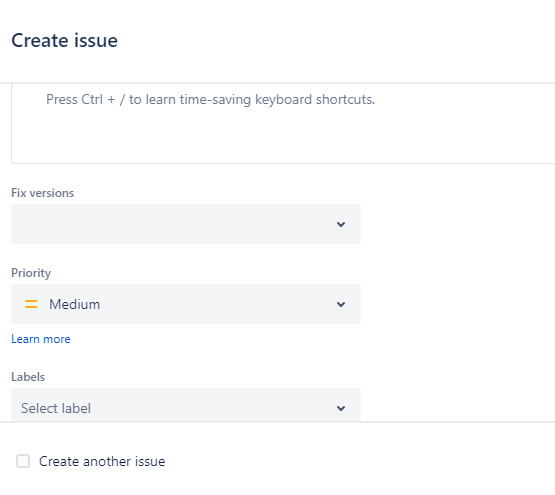The height and width of the screenshot is (495, 555).
Task: Select the "Medium" text in Priority field
Action: pos(74,304)
